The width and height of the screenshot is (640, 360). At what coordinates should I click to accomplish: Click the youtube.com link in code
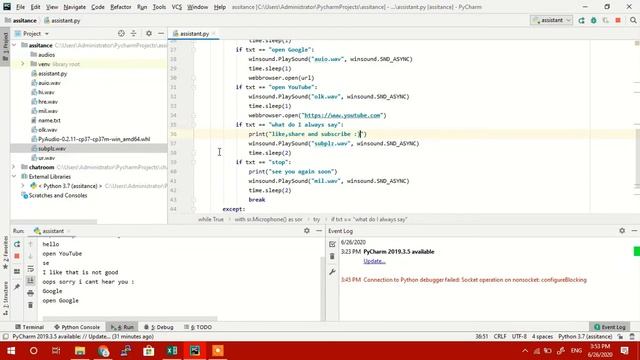(342, 116)
